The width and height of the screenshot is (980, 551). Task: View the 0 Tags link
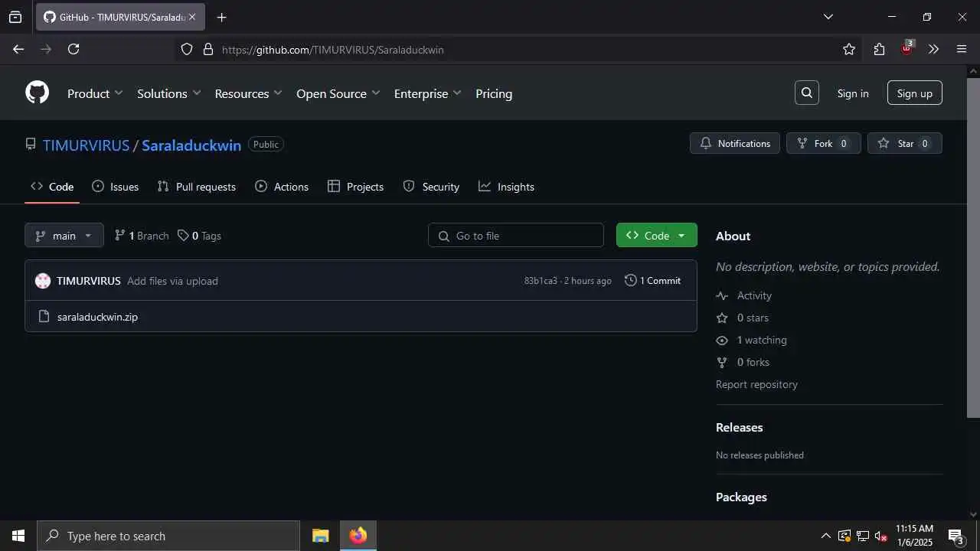199,236
